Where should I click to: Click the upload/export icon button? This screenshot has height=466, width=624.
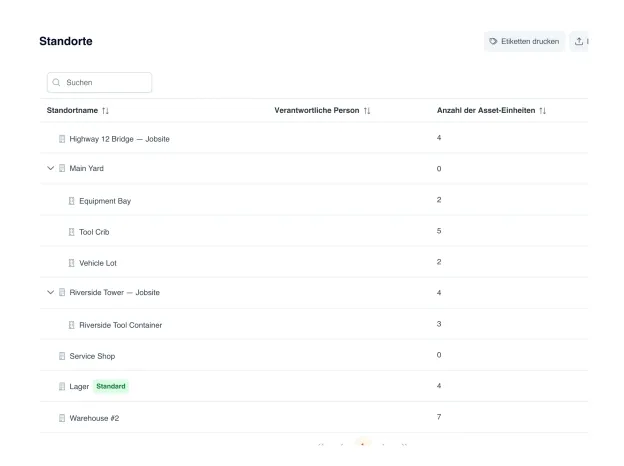pos(579,41)
